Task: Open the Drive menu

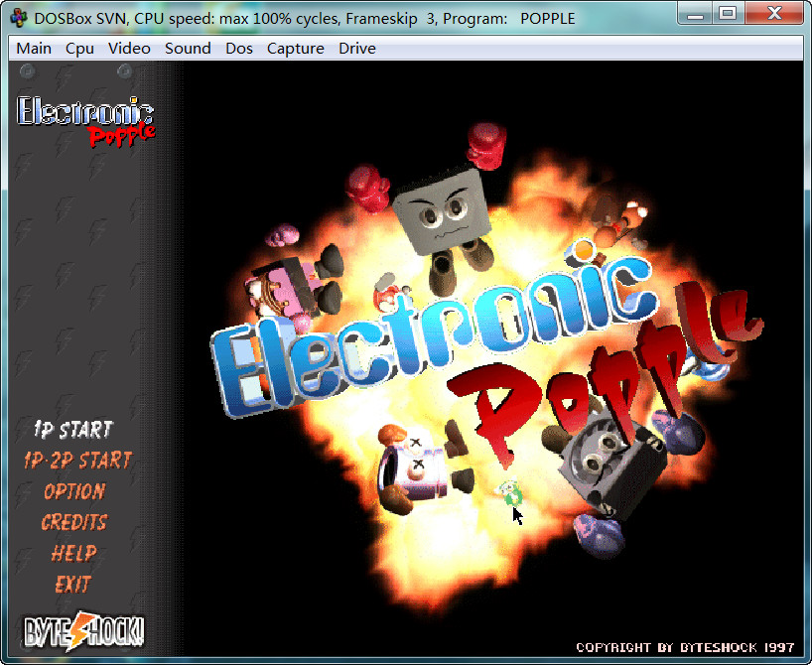Action: coord(356,48)
